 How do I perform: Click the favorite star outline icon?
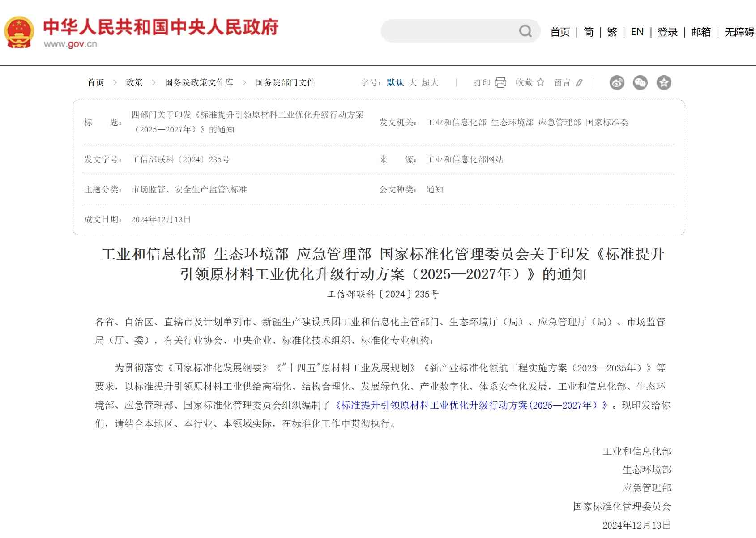540,82
